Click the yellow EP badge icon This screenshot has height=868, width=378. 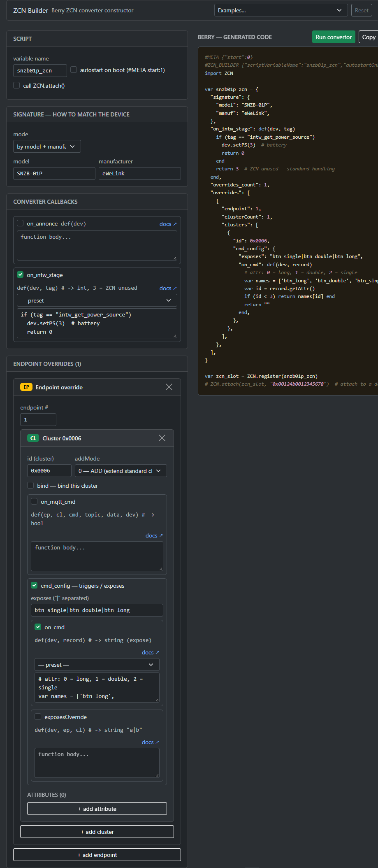26,387
